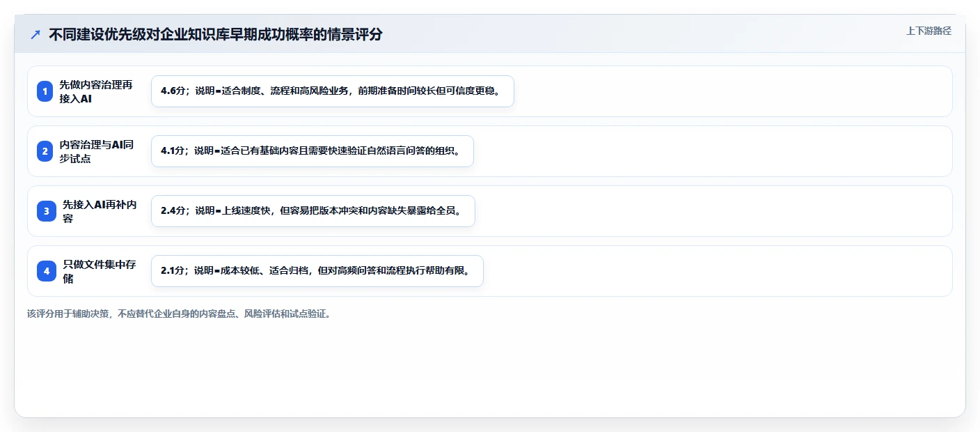Click the number 3 rank badge

47,211
